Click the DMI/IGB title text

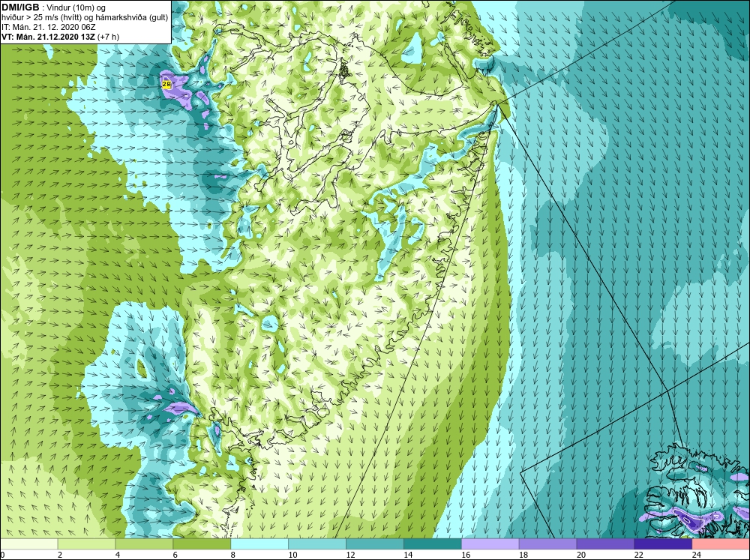20,7
